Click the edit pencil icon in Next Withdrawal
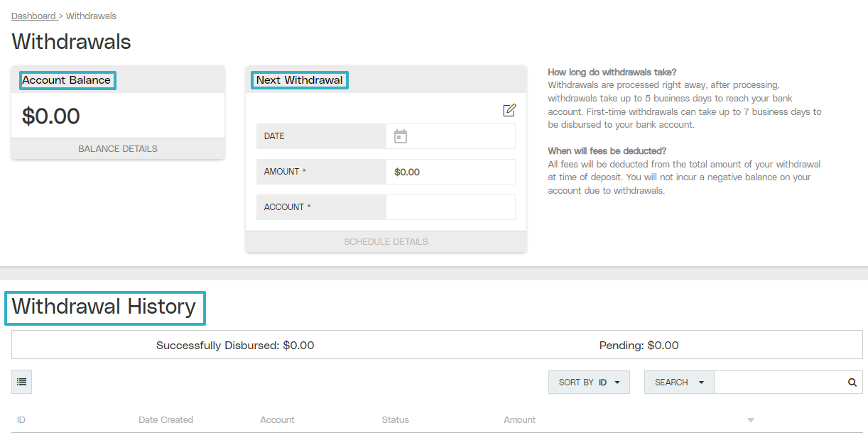The height and width of the screenshot is (435, 868). (x=509, y=110)
